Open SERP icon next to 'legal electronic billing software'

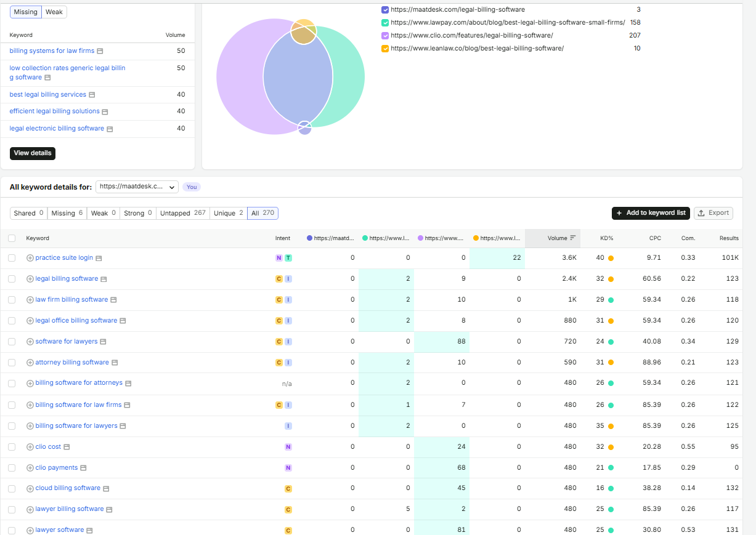pyautogui.click(x=110, y=129)
